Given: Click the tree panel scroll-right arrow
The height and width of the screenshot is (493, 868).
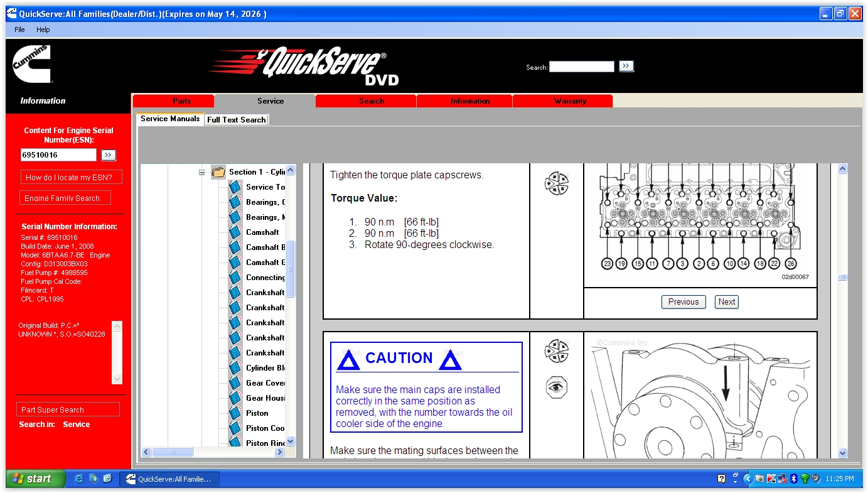Looking at the screenshot, I should click(281, 452).
